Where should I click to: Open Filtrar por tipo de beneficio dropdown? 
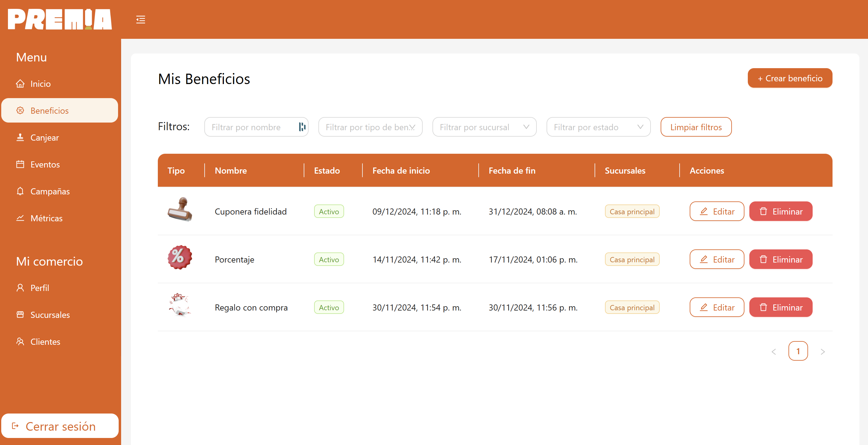pos(370,127)
